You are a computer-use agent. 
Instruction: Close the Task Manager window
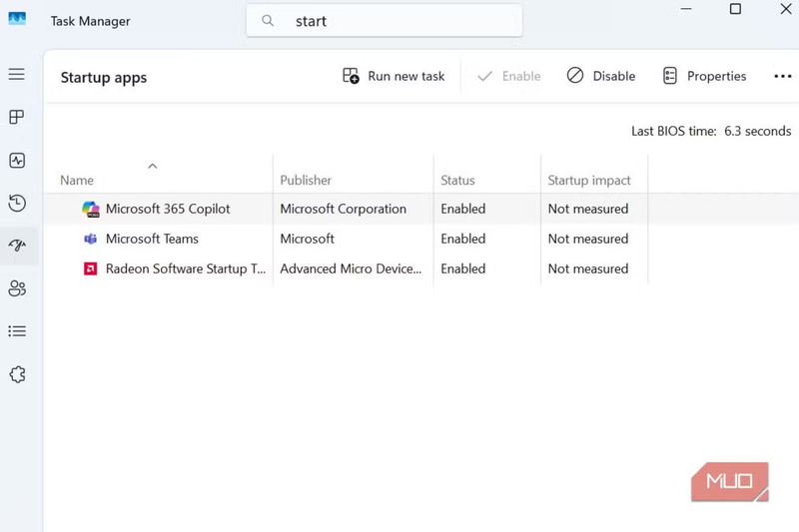tap(786, 9)
